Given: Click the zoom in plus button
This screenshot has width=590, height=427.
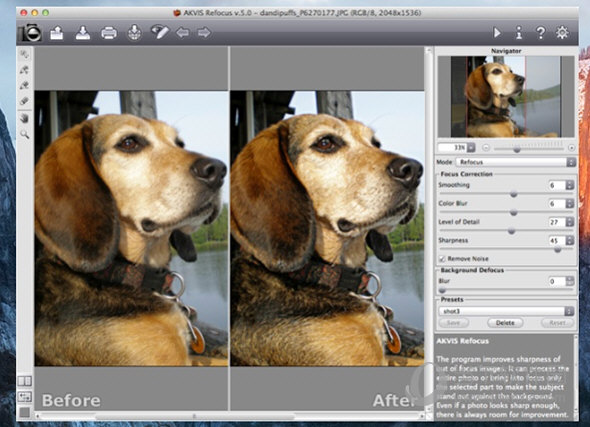Looking at the screenshot, I should tap(571, 148).
